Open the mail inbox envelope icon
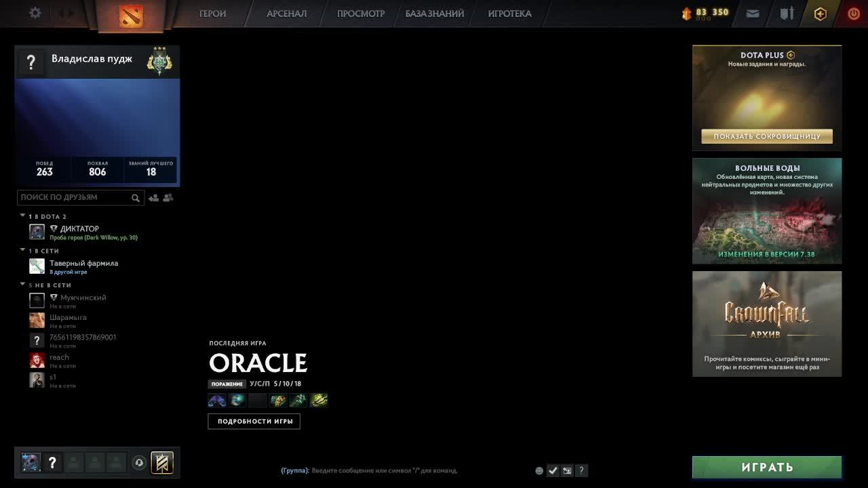This screenshot has width=868, height=488. [753, 14]
